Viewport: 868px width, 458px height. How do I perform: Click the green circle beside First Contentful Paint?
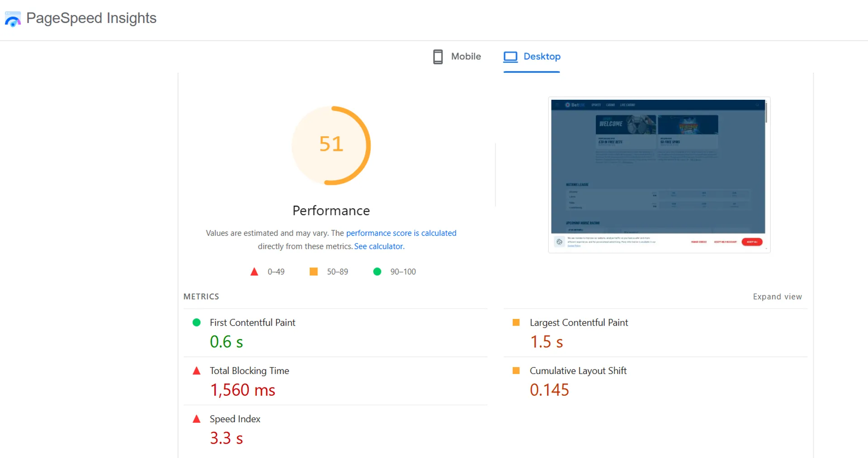tap(196, 322)
